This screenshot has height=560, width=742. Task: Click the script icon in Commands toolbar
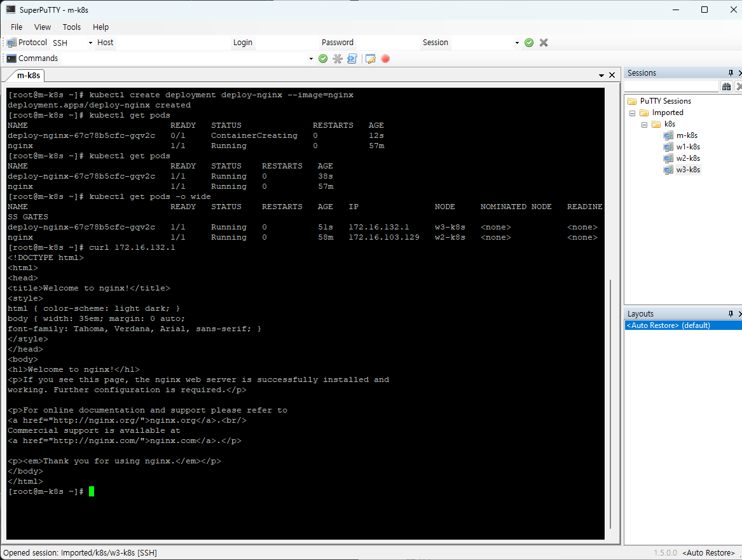tap(352, 58)
